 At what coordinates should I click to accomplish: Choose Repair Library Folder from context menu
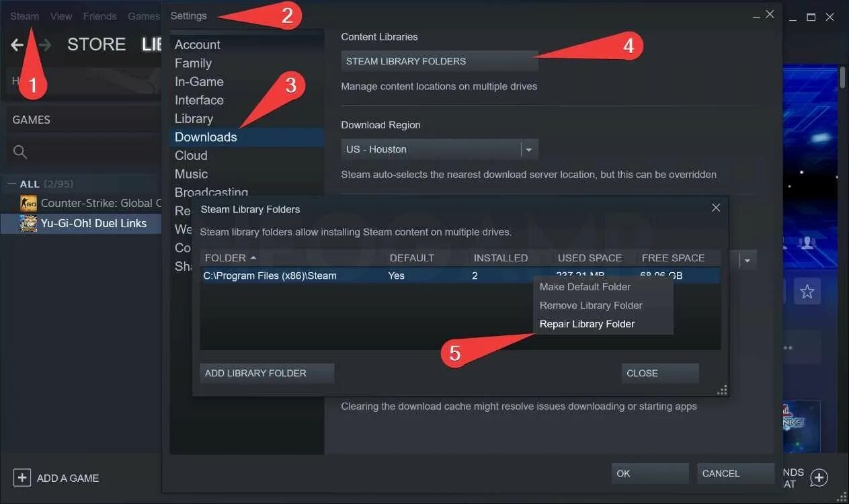587,324
